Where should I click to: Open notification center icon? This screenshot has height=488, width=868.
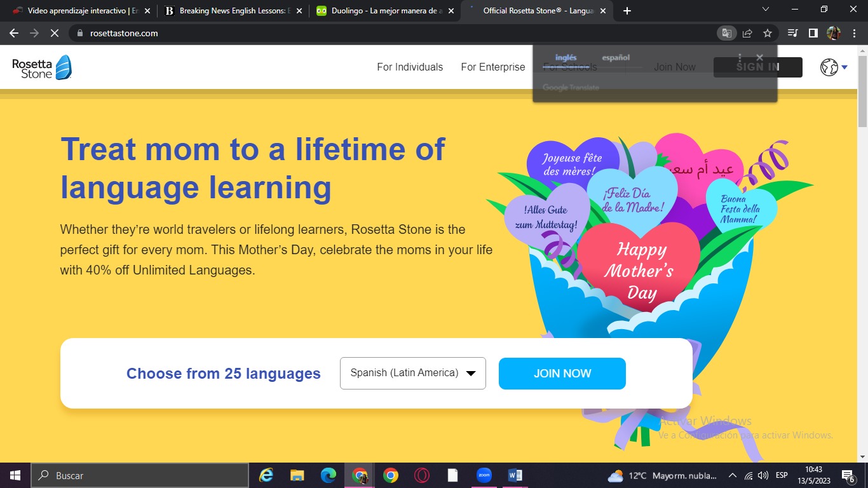(848, 475)
